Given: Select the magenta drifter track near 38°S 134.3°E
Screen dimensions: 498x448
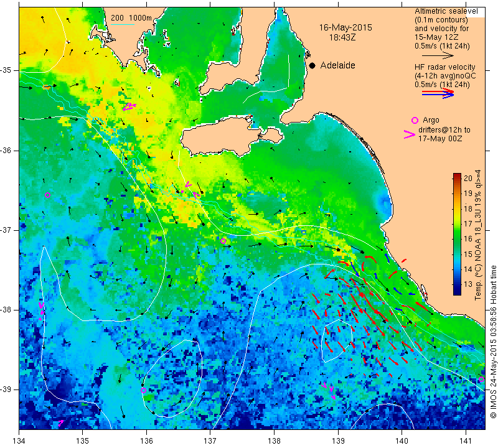Looking at the screenshot, I should click(x=41, y=311).
